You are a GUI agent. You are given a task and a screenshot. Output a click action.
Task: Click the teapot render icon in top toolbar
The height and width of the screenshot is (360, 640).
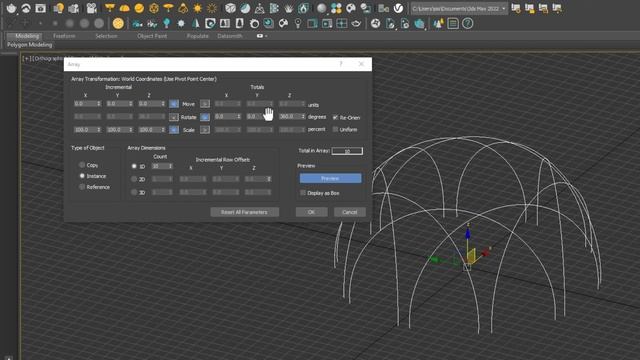(11, 8)
